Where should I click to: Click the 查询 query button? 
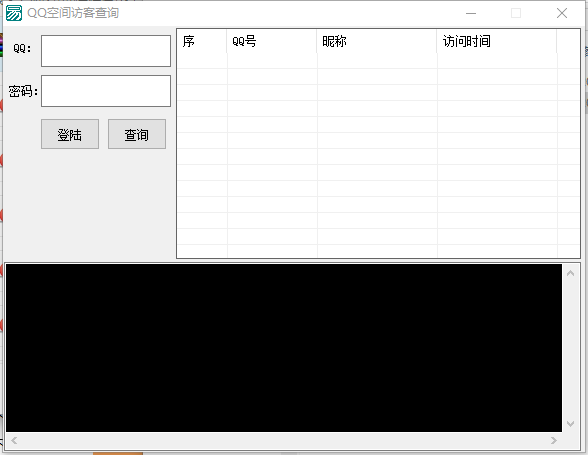137,134
